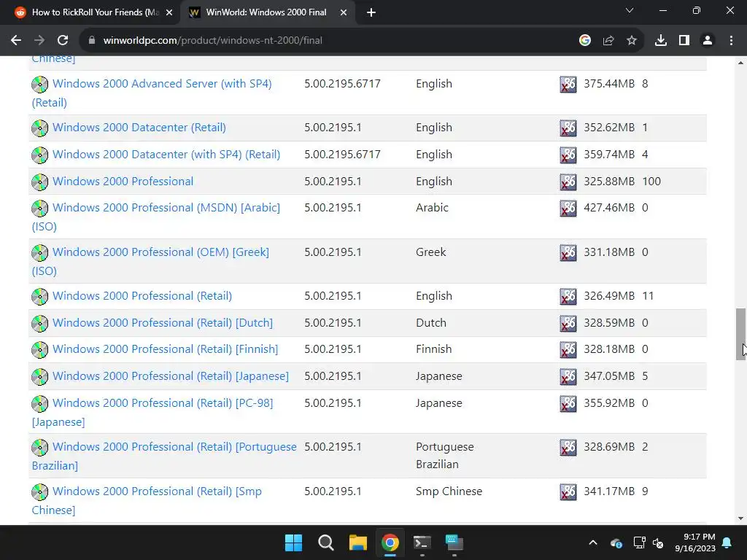Click the scrollbar down arrow
Image resolution: width=747 pixels, height=560 pixels.
740,518
